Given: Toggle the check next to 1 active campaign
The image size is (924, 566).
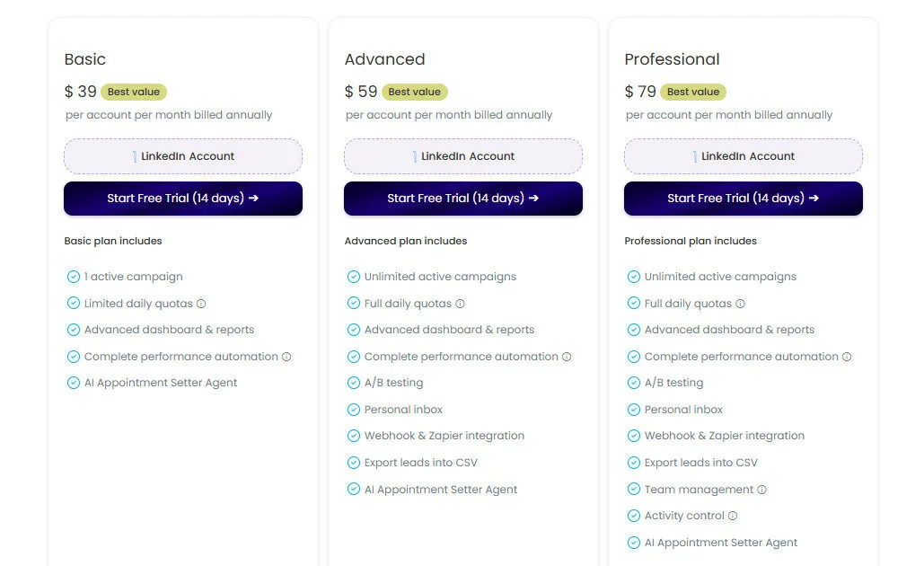Looking at the screenshot, I should click(x=74, y=277).
